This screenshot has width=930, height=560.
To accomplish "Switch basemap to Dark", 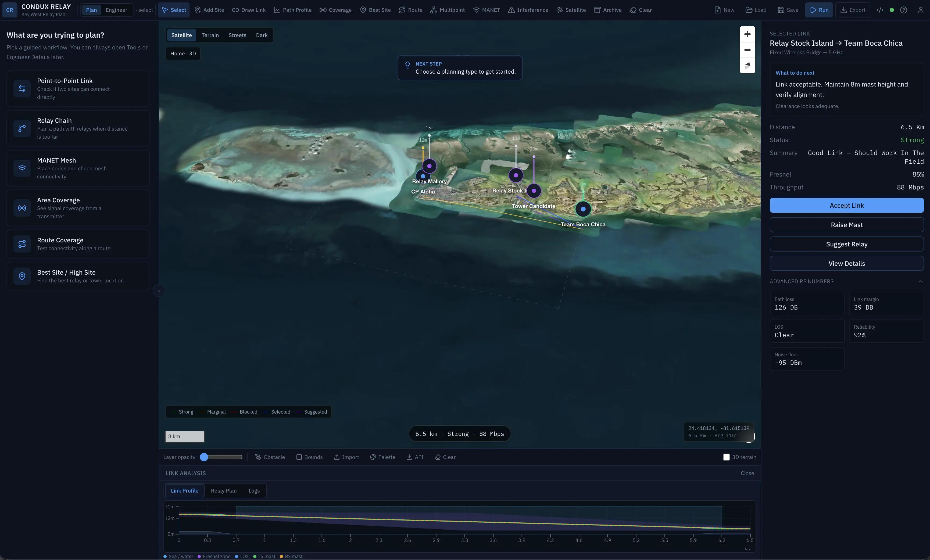I will [262, 35].
